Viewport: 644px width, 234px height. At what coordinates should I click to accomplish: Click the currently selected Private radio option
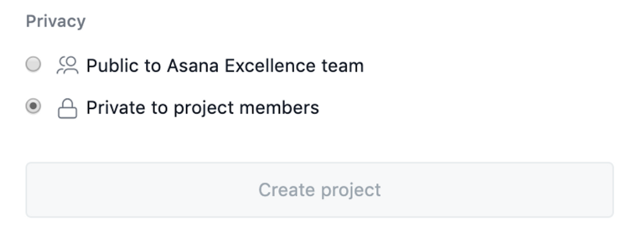(x=33, y=107)
